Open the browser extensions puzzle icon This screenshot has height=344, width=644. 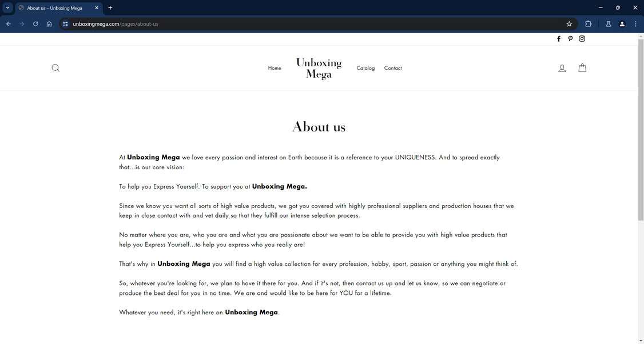point(588,23)
